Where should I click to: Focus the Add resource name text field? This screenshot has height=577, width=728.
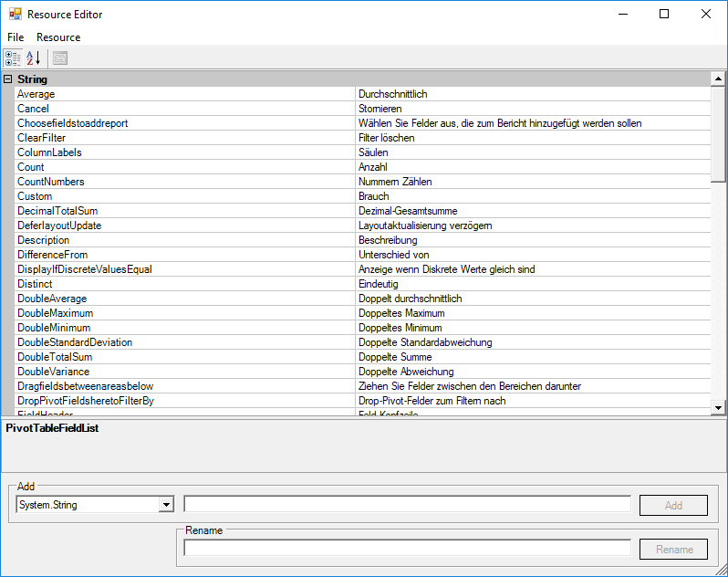coord(407,504)
